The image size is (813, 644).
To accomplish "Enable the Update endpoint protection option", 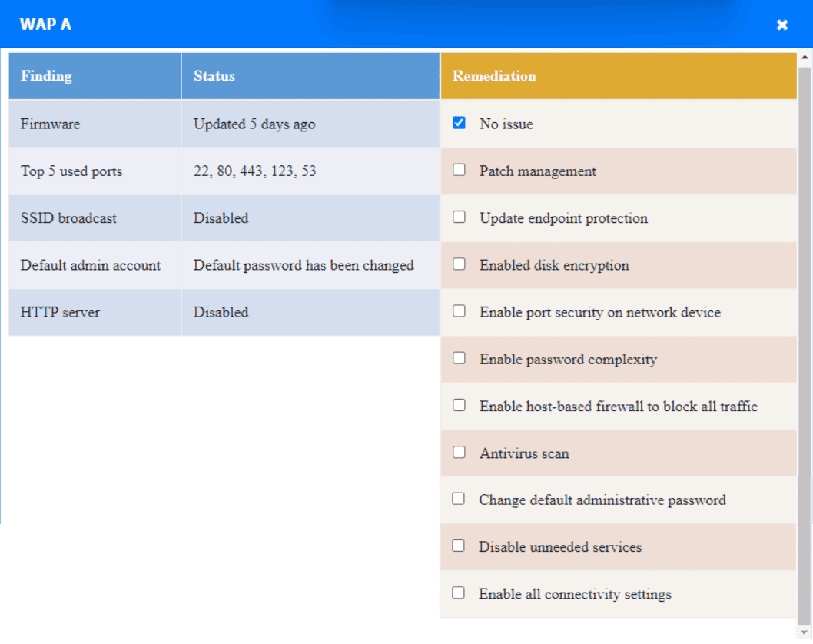I will 459,217.
